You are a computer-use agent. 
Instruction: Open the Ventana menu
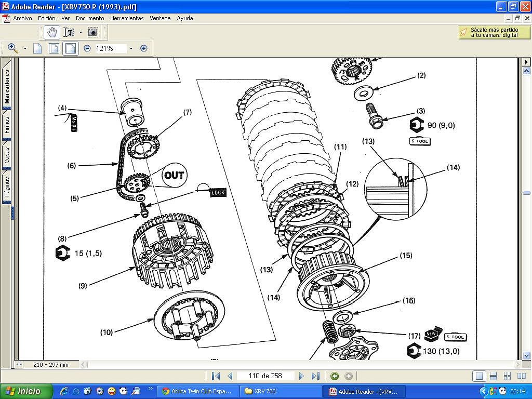point(160,18)
